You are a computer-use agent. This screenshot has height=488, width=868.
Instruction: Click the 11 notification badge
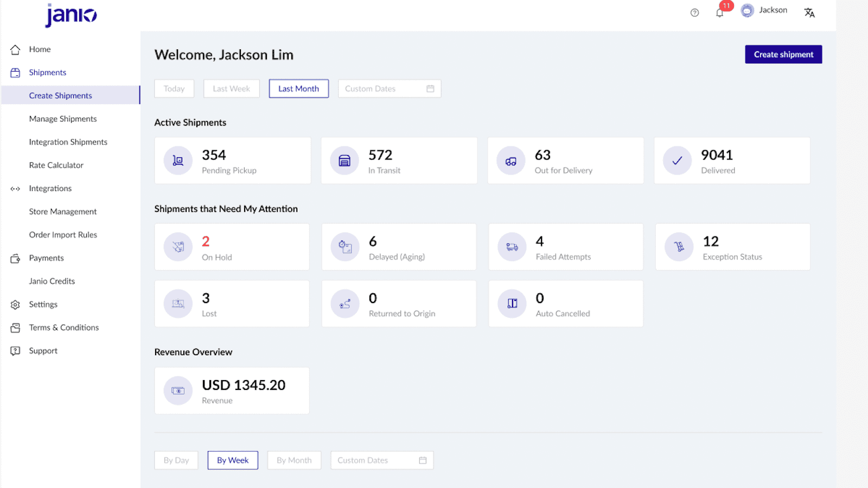point(725,6)
